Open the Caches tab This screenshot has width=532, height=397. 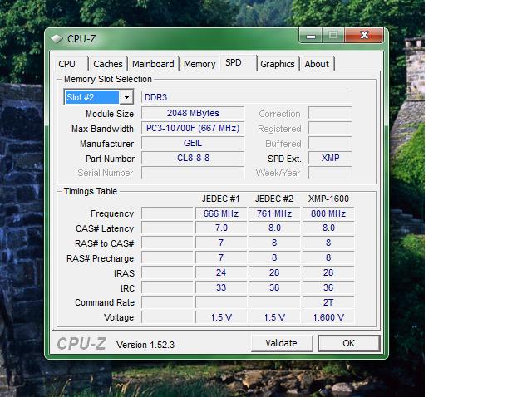tap(107, 64)
